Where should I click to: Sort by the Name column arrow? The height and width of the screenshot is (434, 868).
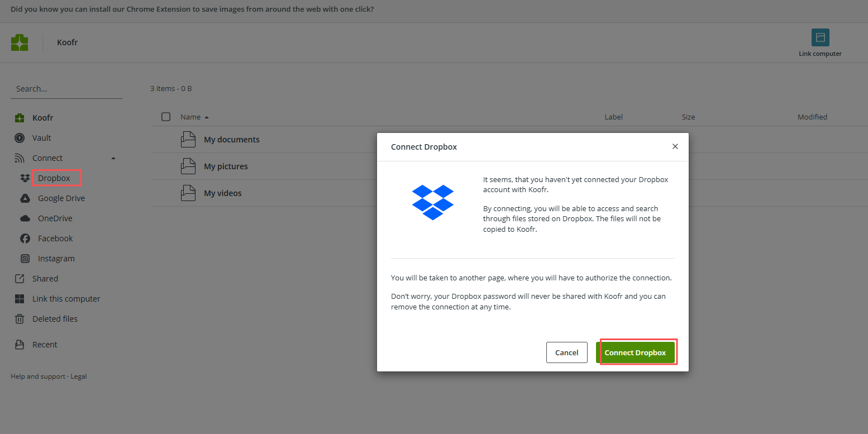[x=207, y=117]
